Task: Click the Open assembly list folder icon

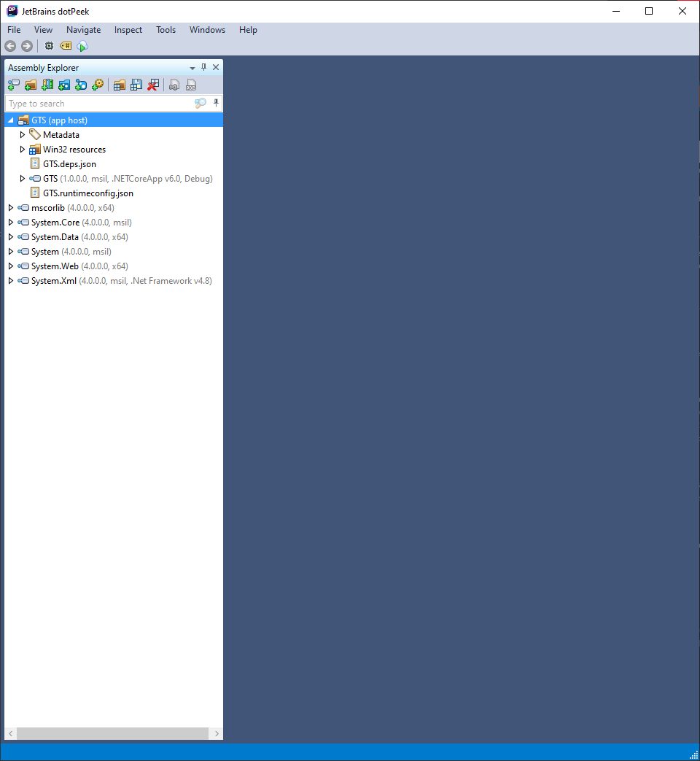Action: [120, 85]
